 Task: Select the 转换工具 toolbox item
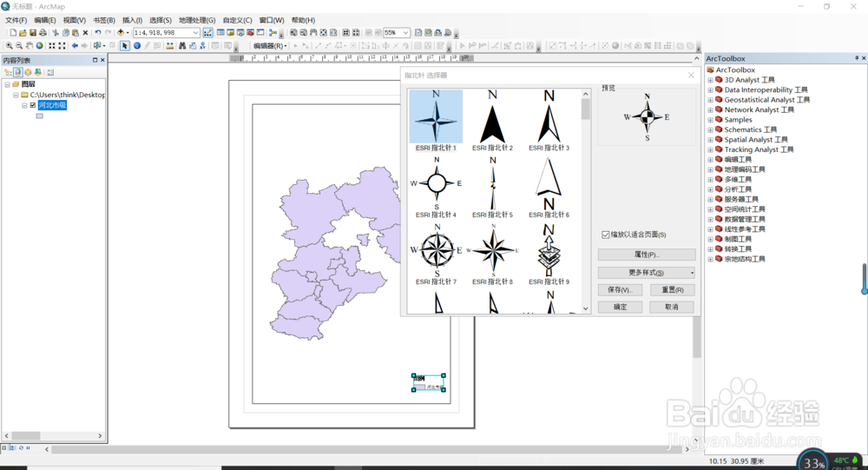point(738,248)
